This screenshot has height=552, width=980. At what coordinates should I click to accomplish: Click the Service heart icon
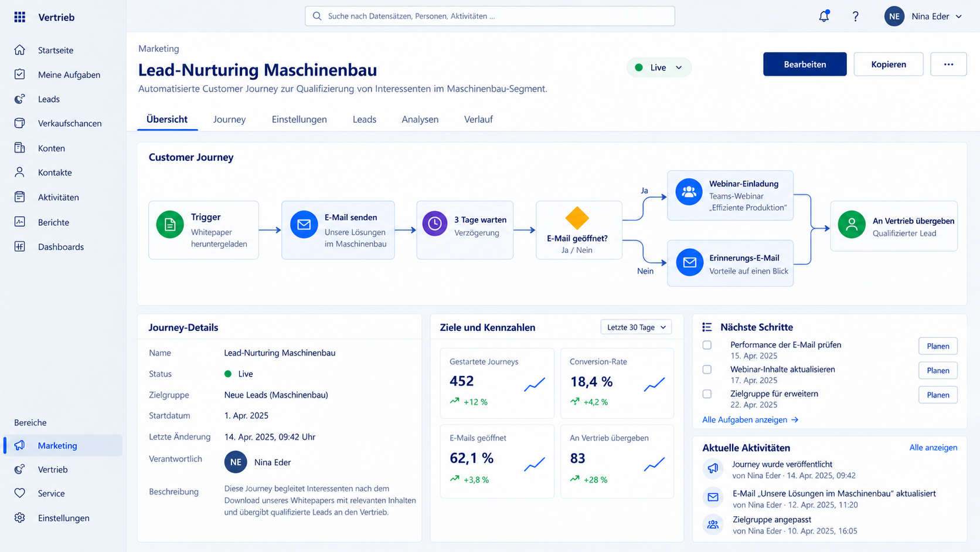tap(20, 493)
